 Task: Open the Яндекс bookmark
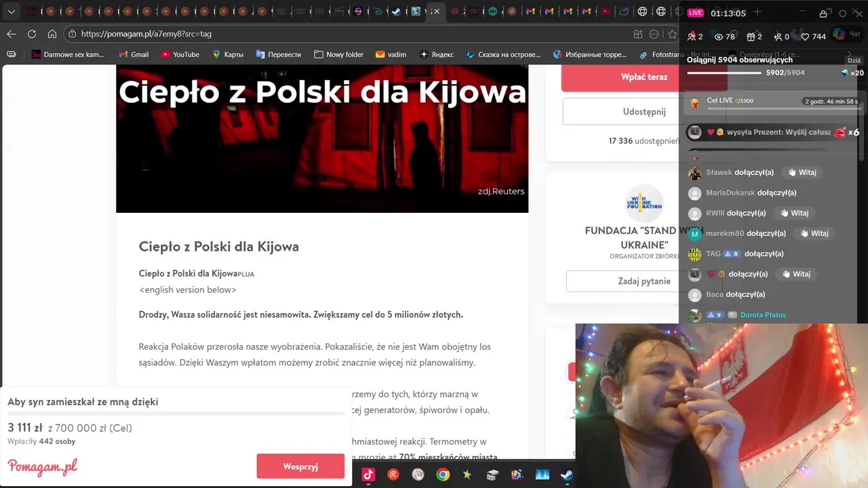[x=437, y=54]
